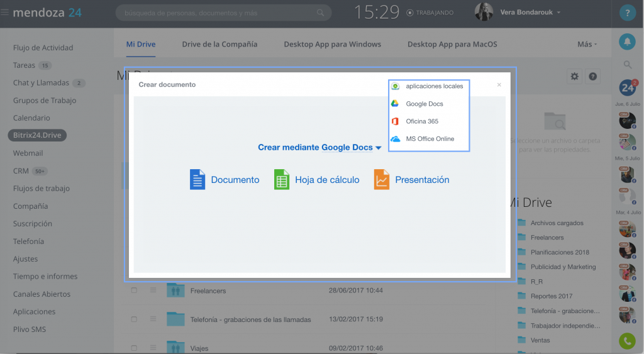
Task: Click the blue Documento file icon
Action: point(197,179)
